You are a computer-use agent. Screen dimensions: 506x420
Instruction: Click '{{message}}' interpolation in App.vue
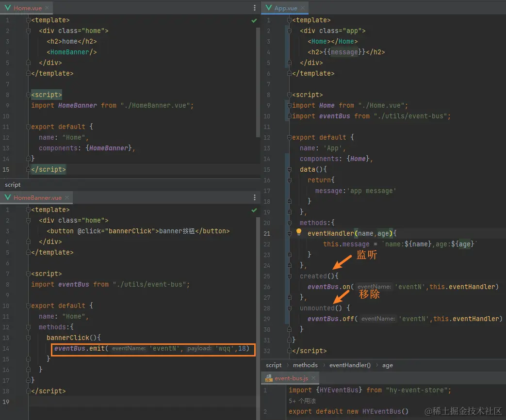pos(344,52)
